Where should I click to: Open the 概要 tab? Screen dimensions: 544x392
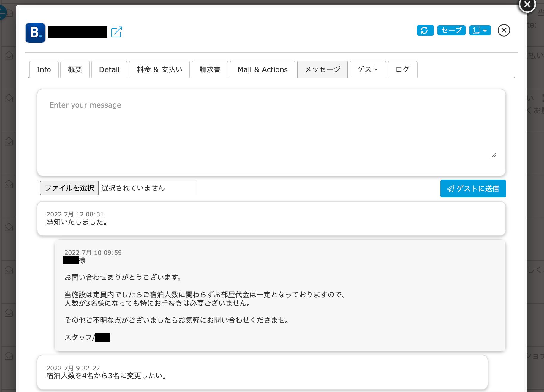75,69
